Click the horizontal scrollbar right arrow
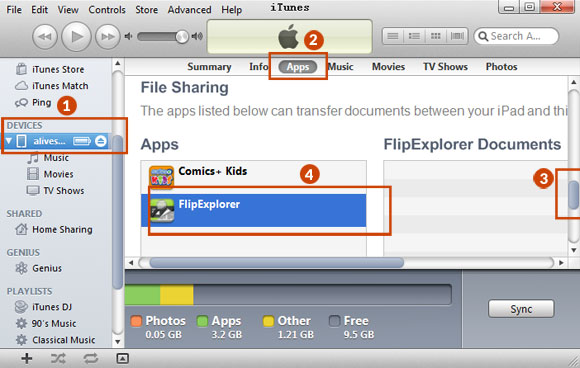580x368 pixels. (x=562, y=263)
